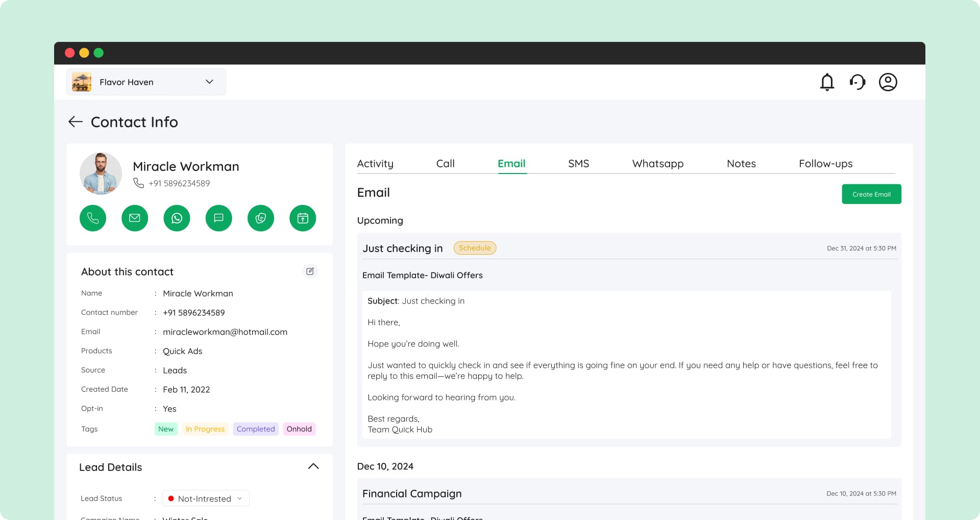This screenshot has height=520, width=980.
Task: Click the customer support headset icon
Action: point(857,82)
